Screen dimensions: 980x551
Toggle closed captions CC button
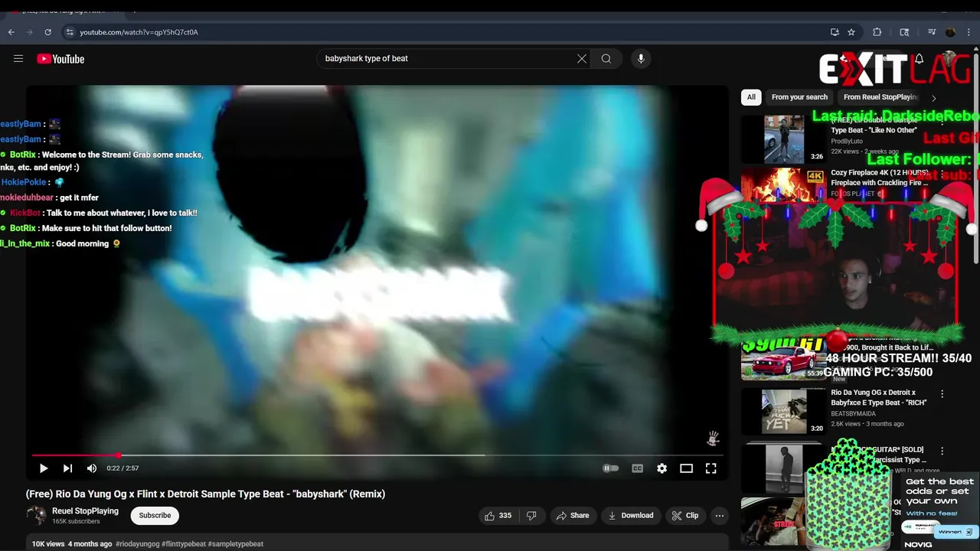(637, 468)
